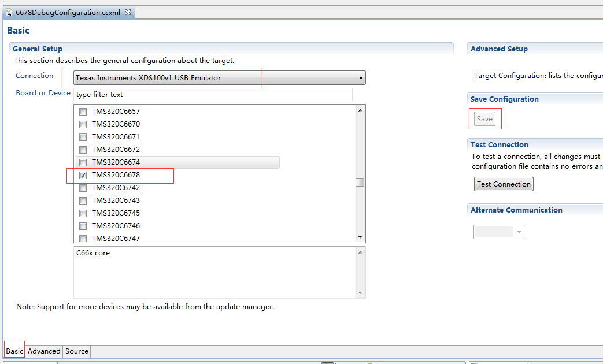
Task: Click the Connection label
Action: click(x=34, y=76)
